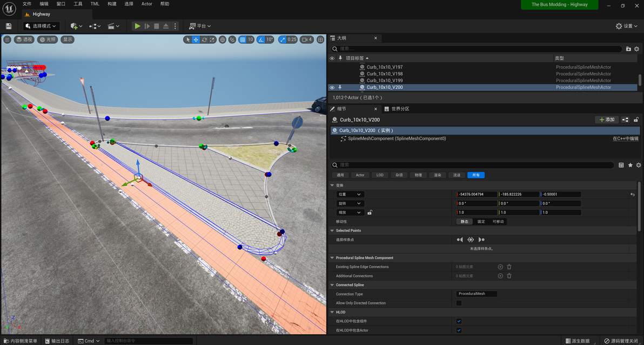
Task: Set mobility to 可移动 movable
Action: pyautogui.click(x=498, y=222)
